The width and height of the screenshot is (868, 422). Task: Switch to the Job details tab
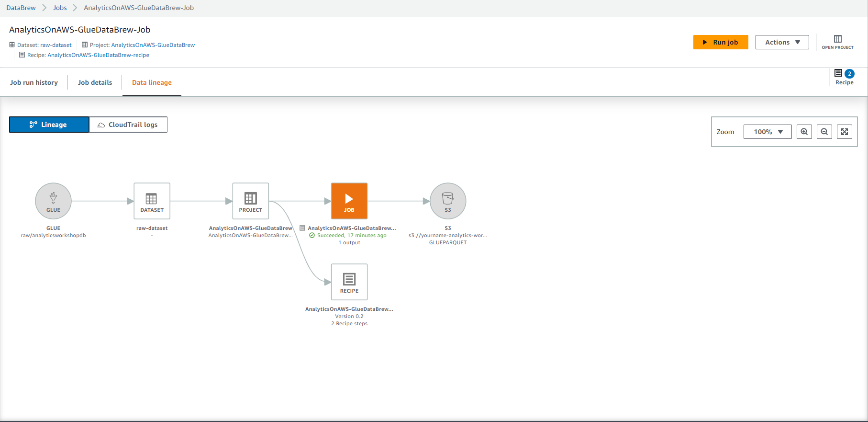(95, 82)
